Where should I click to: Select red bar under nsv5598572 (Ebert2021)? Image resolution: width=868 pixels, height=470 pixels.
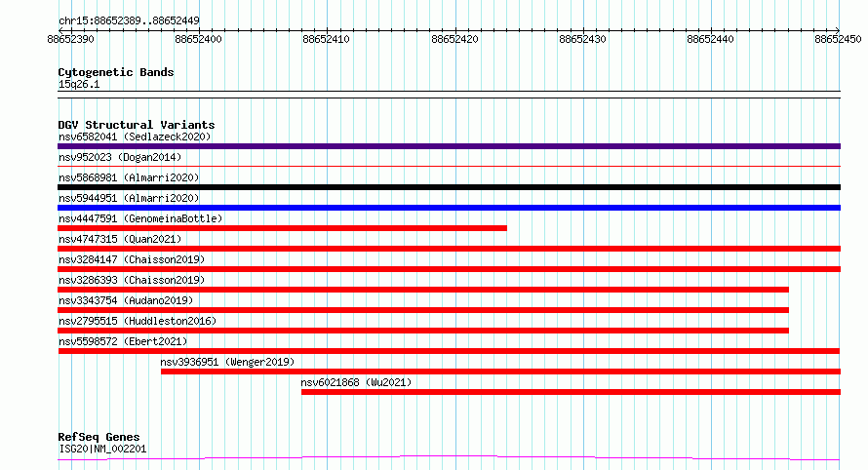click(x=449, y=351)
